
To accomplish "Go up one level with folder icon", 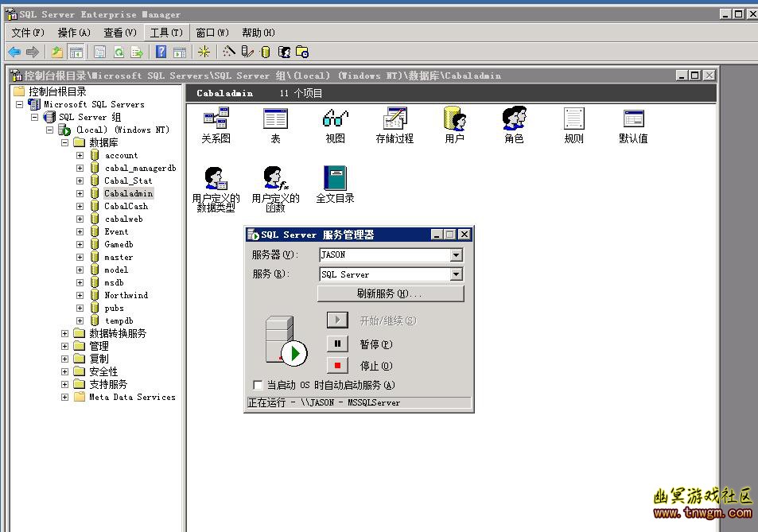I will pos(57,52).
